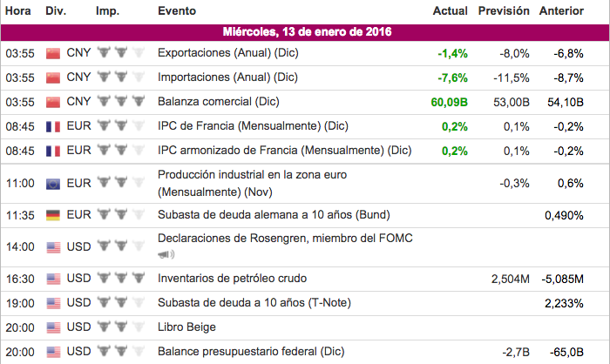Open the Exportaciones (Anual) (Dic) event
This screenshot has height=364, width=610.
pyautogui.click(x=227, y=53)
